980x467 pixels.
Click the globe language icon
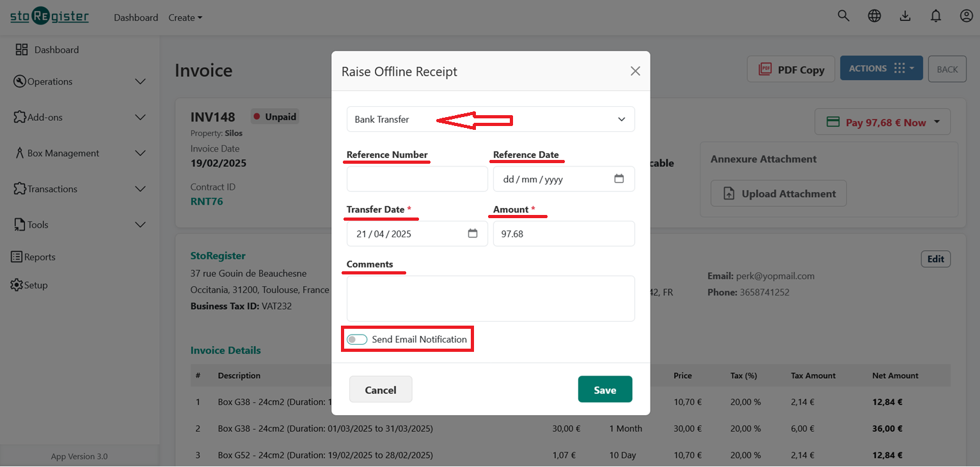874,15
